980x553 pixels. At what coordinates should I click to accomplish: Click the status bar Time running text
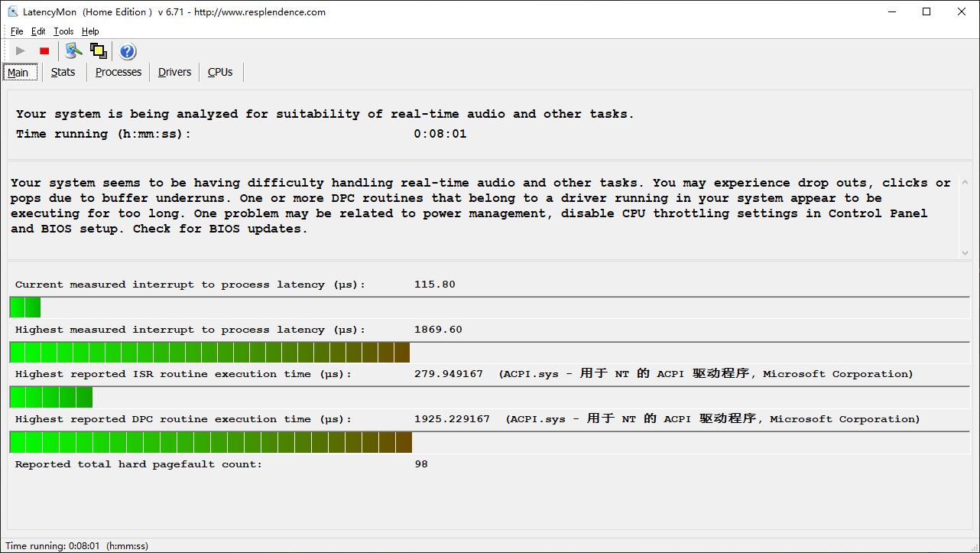[76, 546]
